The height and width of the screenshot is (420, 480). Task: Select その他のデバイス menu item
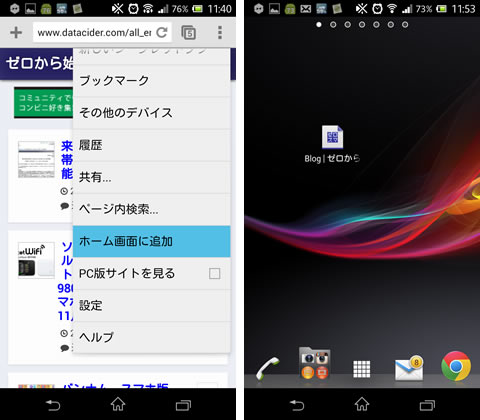pos(152,113)
